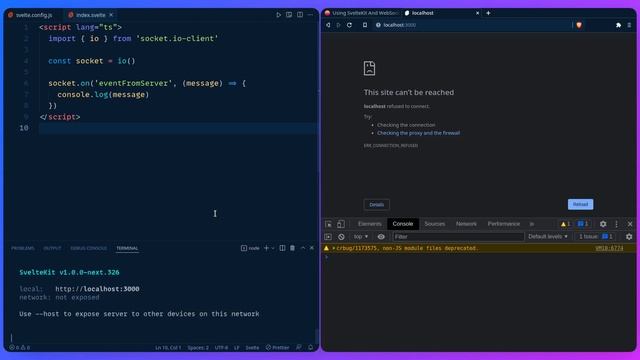Open the notifications bell in status bar
Screen dimensions: 640x360
pos(311,347)
